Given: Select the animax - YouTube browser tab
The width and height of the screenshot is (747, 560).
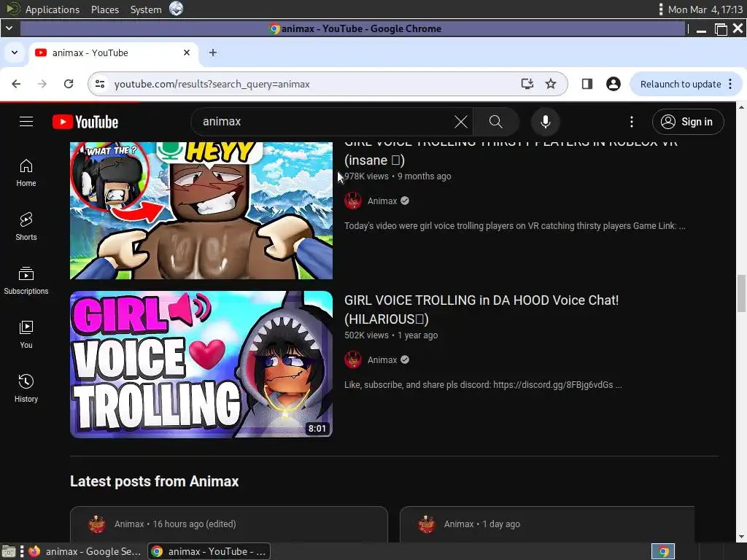Looking at the screenshot, I should pyautogui.click(x=113, y=52).
